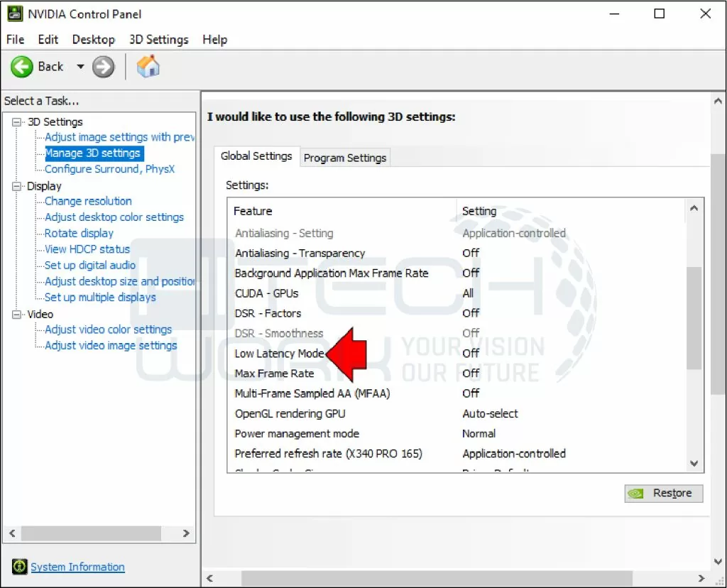727x588 pixels.
Task: Open the Edit menu
Action: tap(48, 40)
